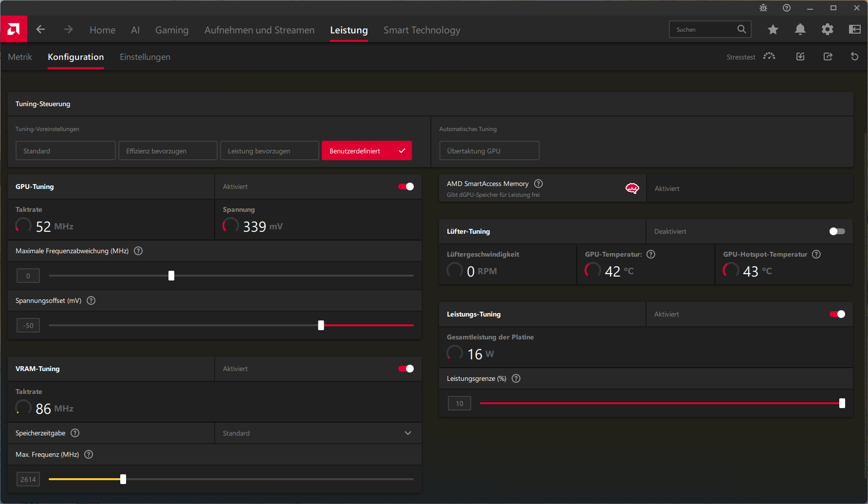Viewport: 868px width, 504px height.
Task: Reset tuning with the undo icon
Action: [854, 56]
